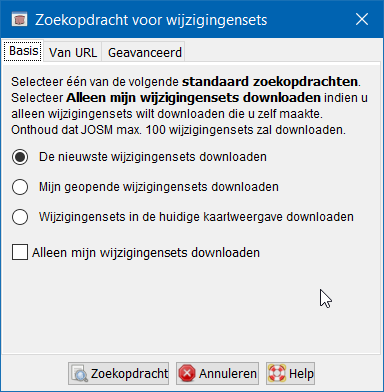Open the Van URL tab
This screenshot has height=392, width=384.
click(x=73, y=52)
